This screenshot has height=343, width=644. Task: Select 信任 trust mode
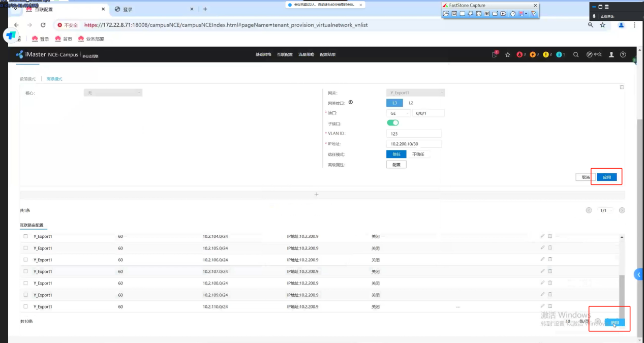click(x=396, y=154)
